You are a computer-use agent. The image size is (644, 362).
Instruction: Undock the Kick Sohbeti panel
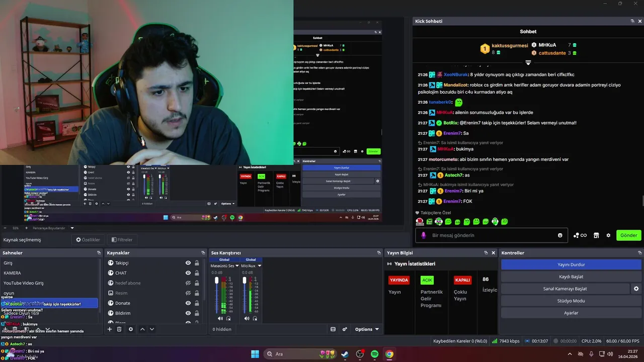click(x=632, y=21)
